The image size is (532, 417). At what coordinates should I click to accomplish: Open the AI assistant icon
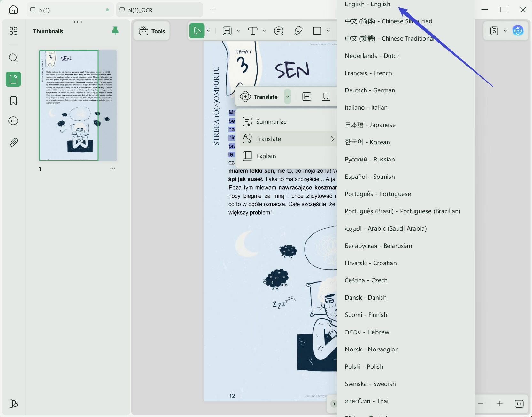point(518,31)
